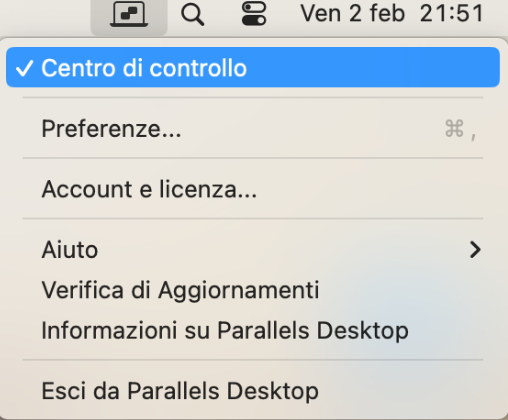Select the Aiuto menu entry
508x420 pixels.
pos(253,250)
